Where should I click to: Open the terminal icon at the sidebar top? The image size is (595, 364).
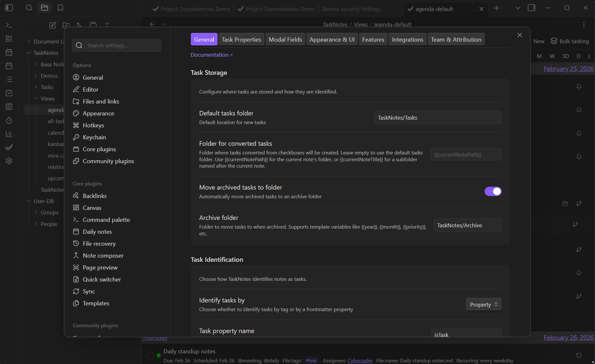(x=9, y=25)
